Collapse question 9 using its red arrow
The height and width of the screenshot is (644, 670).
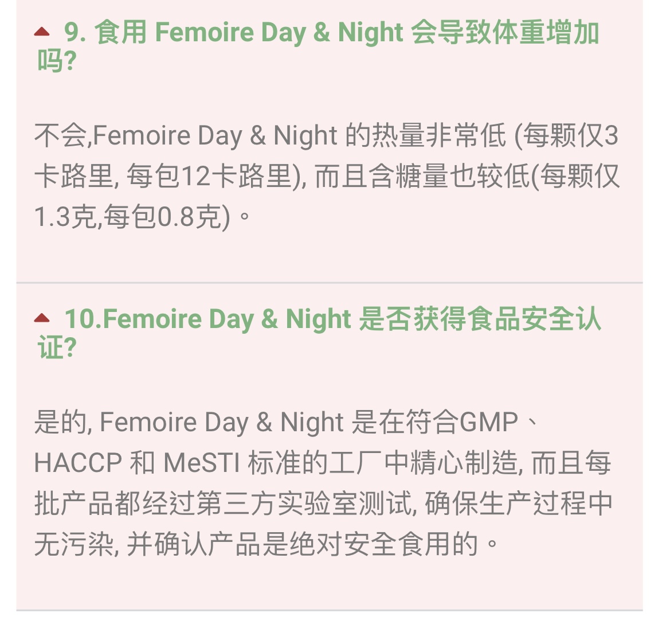[42, 32]
